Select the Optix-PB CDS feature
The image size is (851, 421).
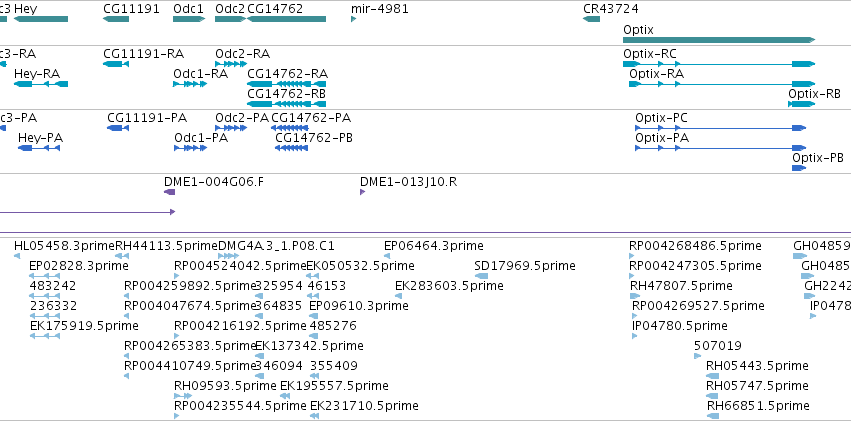tap(799, 168)
